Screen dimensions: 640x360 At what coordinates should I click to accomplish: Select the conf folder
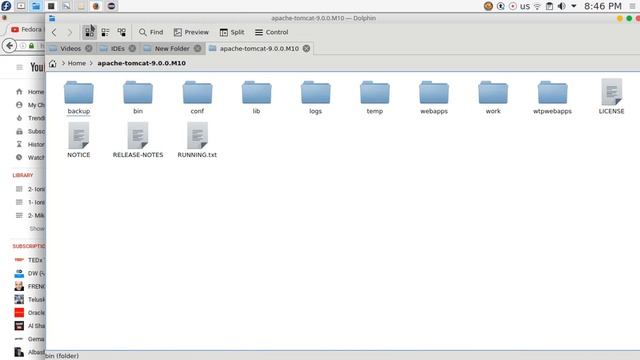197,98
